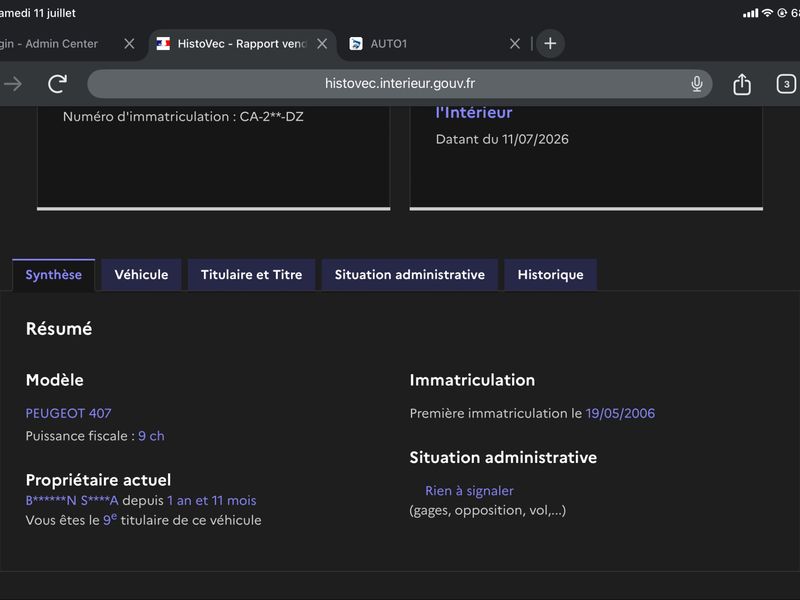The height and width of the screenshot is (600, 800).
Task: Switch to the Admin Center browser tab
Action: click(x=49, y=44)
